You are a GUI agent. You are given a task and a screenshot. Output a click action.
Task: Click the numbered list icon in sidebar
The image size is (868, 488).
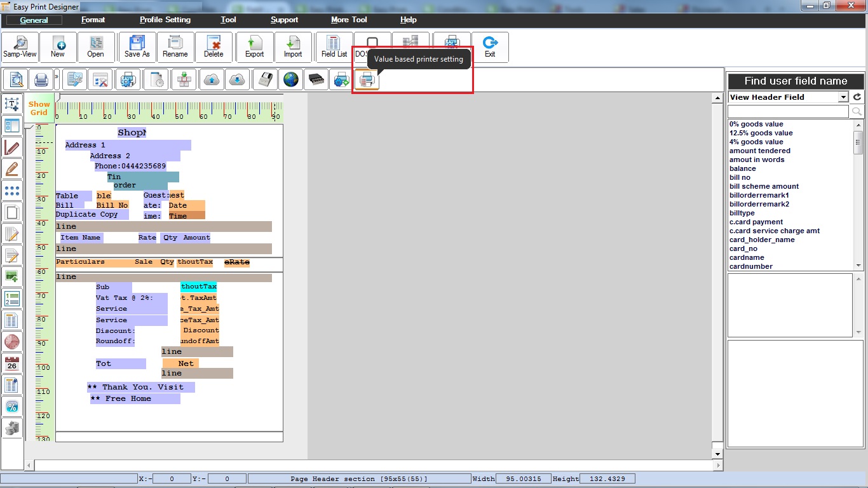pos(12,298)
